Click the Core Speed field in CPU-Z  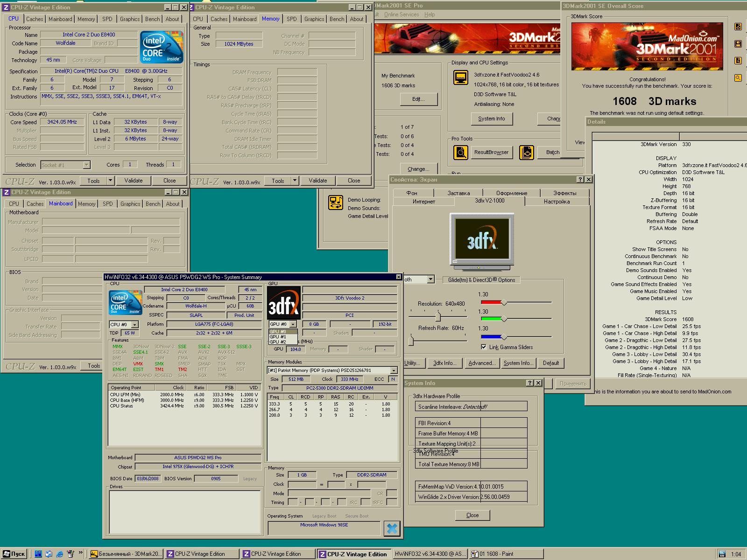[x=62, y=122]
